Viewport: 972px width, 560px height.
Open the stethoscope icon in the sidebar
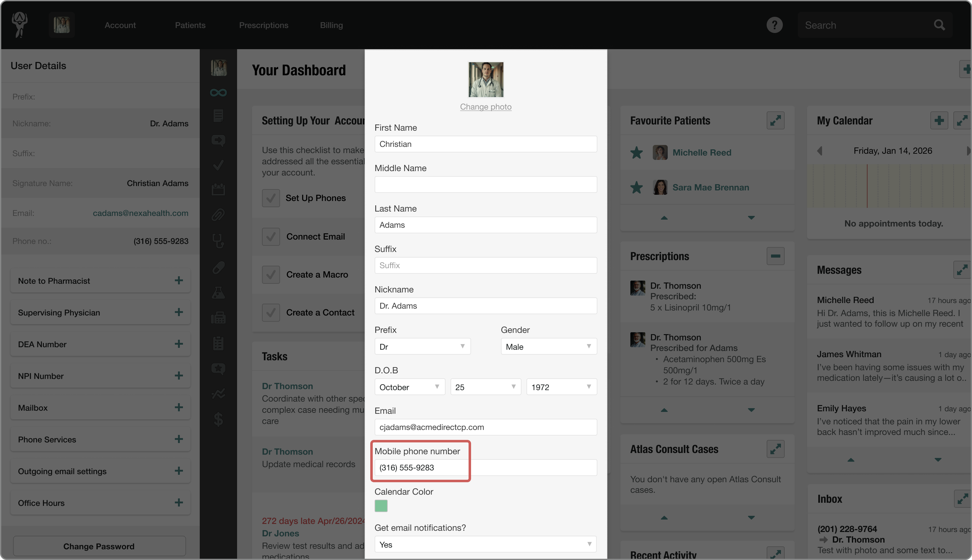(x=218, y=241)
